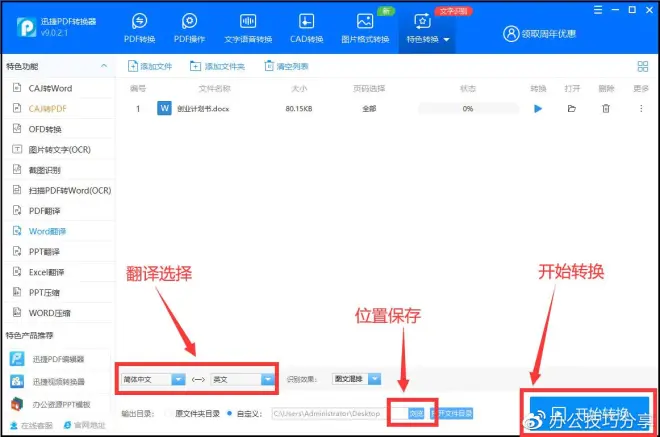Screen dimensions: 660x437
Task: Click the 添加文件 button
Action: click(x=150, y=66)
